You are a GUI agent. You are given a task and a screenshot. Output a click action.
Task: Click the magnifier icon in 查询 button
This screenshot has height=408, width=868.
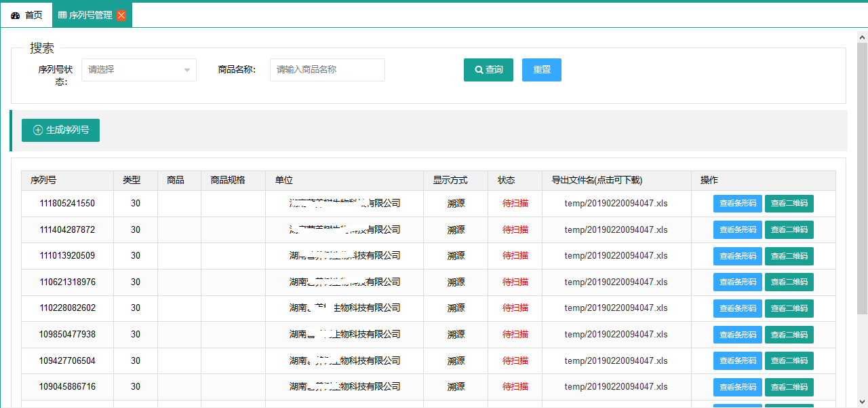click(x=479, y=70)
